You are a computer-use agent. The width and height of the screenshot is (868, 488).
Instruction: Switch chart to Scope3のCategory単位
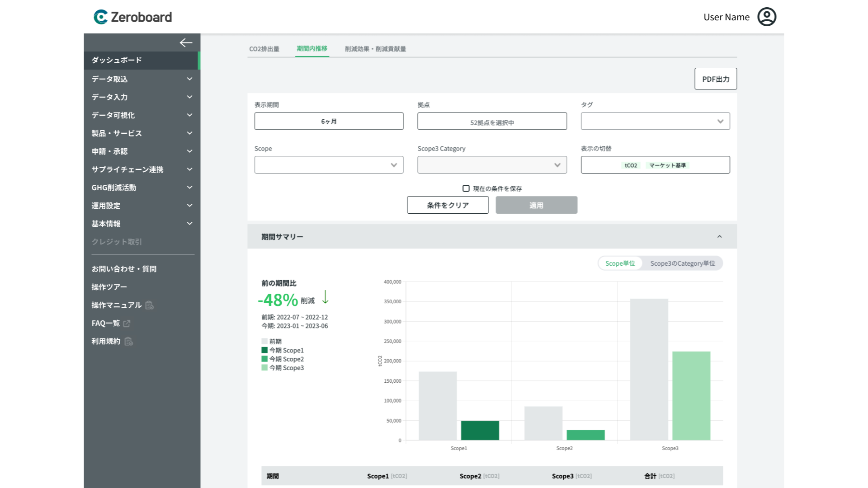[x=682, y=263]
